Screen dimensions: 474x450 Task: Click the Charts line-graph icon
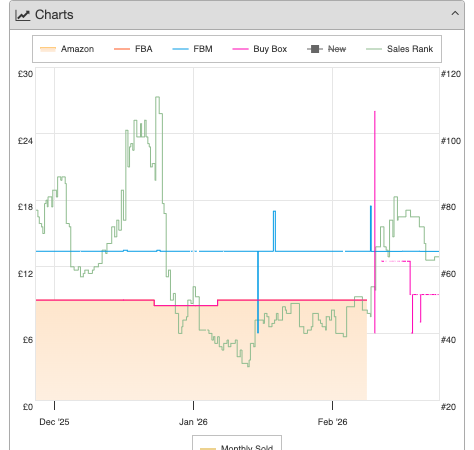23,15
